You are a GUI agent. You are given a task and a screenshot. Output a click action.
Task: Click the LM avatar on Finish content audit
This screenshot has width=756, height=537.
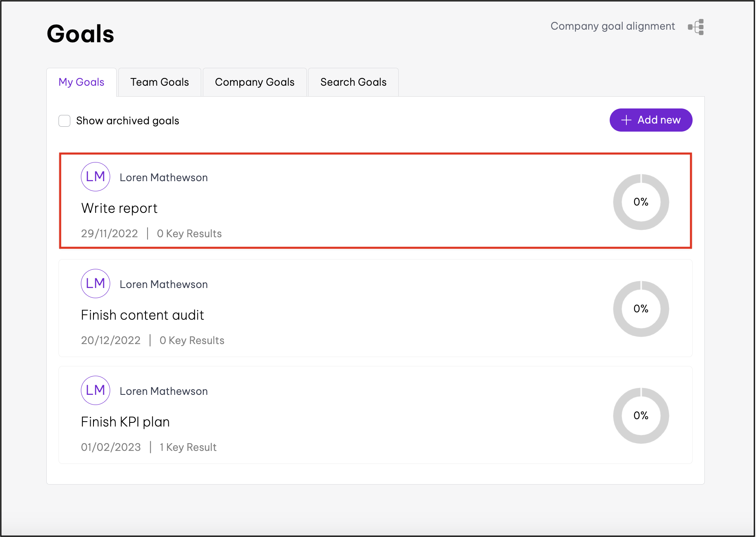pos(96,284)
